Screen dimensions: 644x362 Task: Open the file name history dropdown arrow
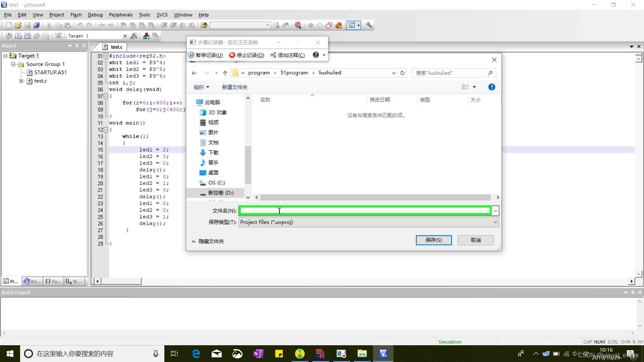(x=495, y=211)
